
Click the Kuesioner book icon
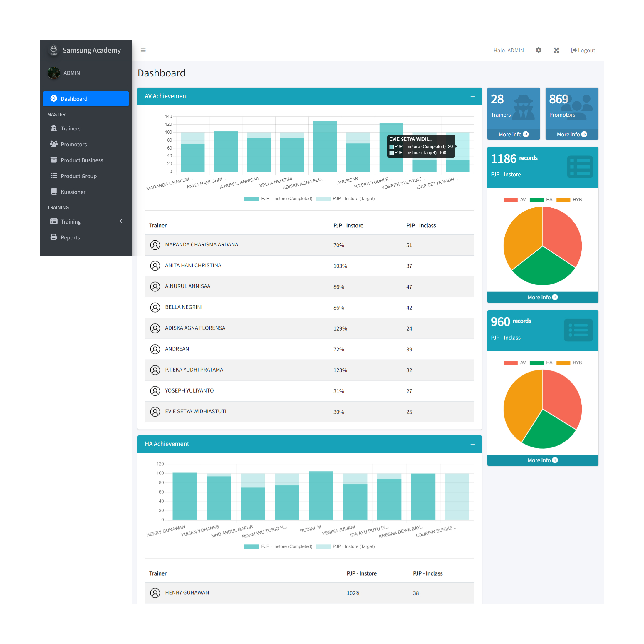coord(54,192)
